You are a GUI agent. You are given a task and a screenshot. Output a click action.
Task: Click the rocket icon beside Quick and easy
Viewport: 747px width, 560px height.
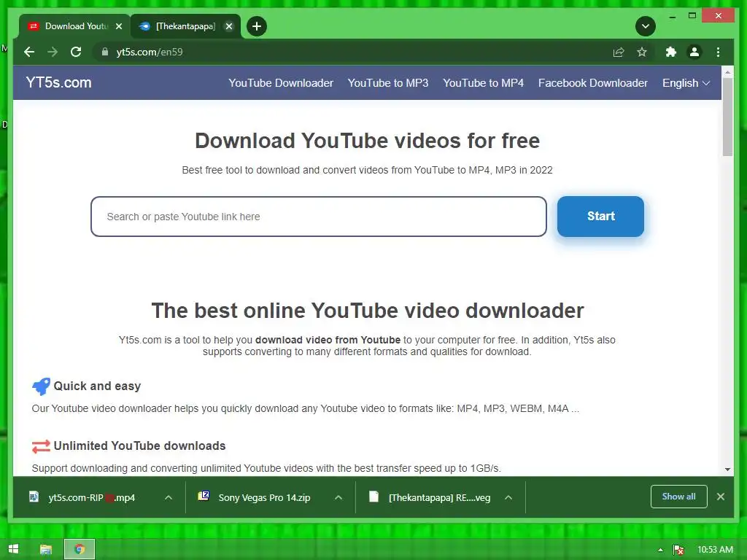click(41, 386)
